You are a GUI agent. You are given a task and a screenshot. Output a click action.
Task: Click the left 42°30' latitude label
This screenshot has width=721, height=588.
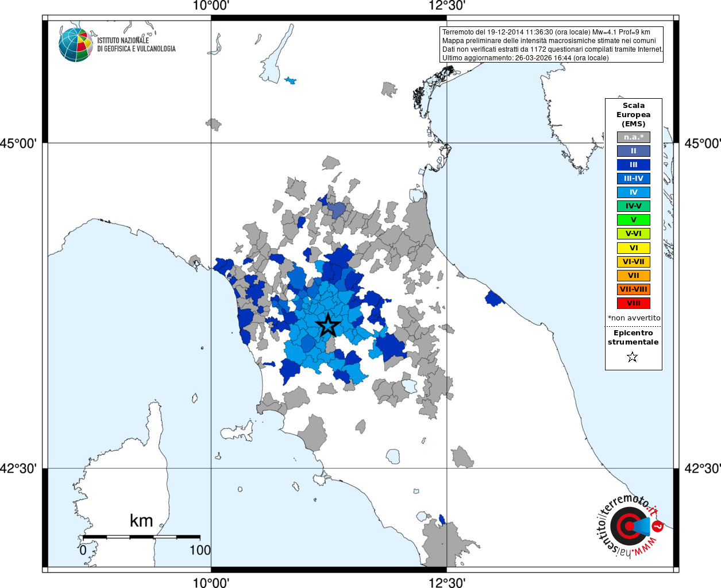pos(18,469)
